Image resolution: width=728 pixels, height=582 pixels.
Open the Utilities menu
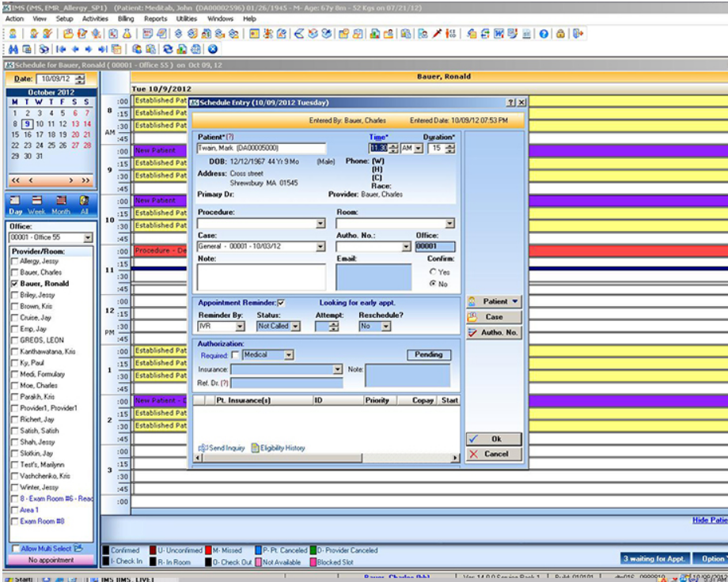coord(187,18)
